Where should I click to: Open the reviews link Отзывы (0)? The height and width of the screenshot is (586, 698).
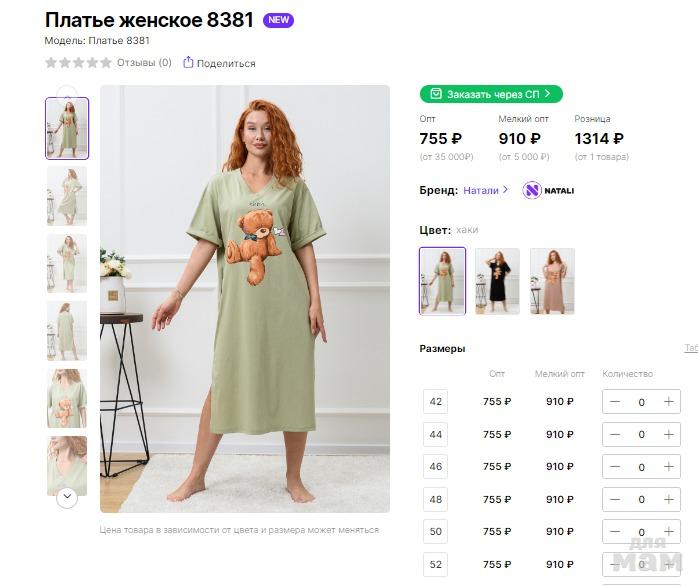(x=144, y=62)
